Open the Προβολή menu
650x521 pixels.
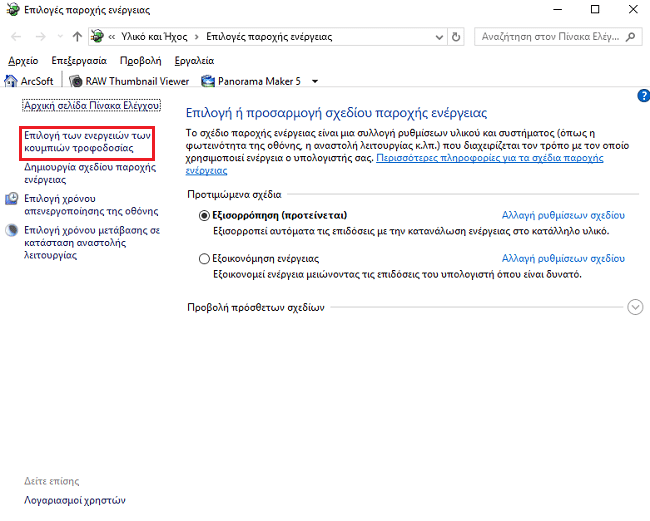point(140,60)
